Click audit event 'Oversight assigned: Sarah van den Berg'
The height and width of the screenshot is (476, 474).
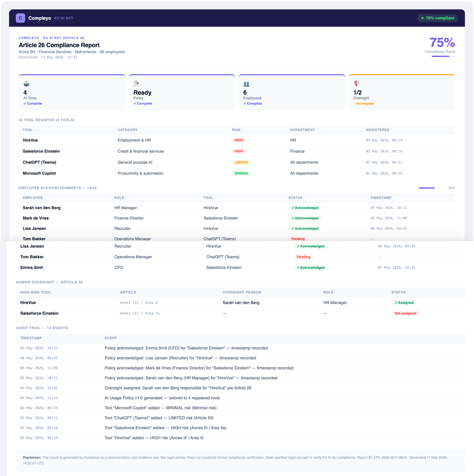178,388
